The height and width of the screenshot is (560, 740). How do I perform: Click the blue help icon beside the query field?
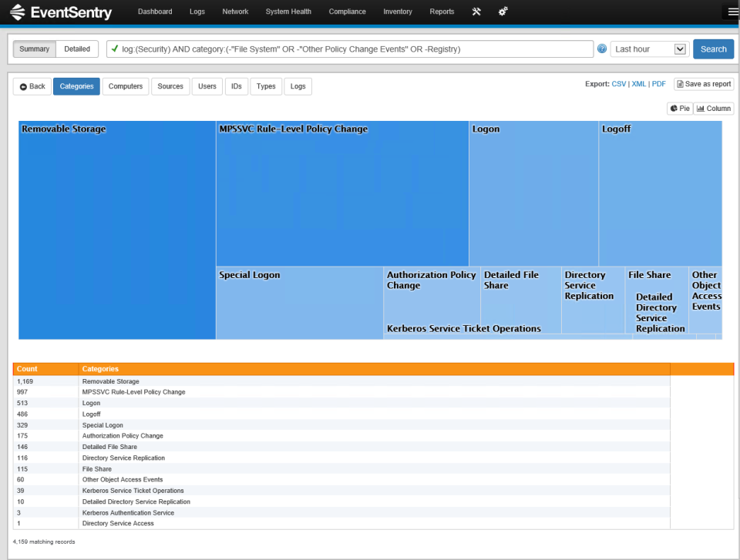(602, 49)
